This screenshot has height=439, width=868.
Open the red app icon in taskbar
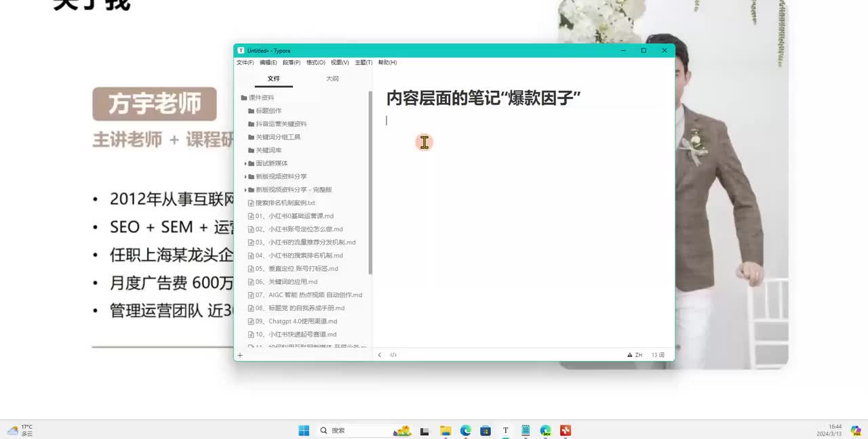point(566,430)
